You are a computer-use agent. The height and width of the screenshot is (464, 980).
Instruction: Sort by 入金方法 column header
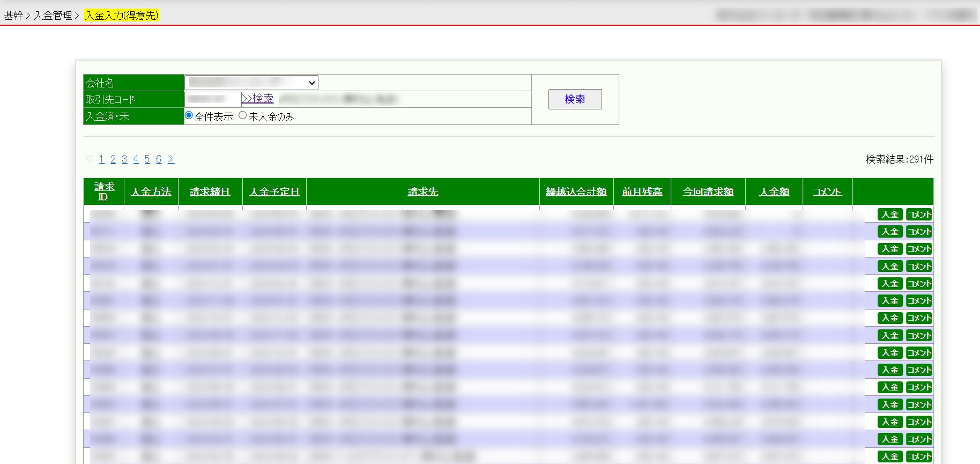151,192
